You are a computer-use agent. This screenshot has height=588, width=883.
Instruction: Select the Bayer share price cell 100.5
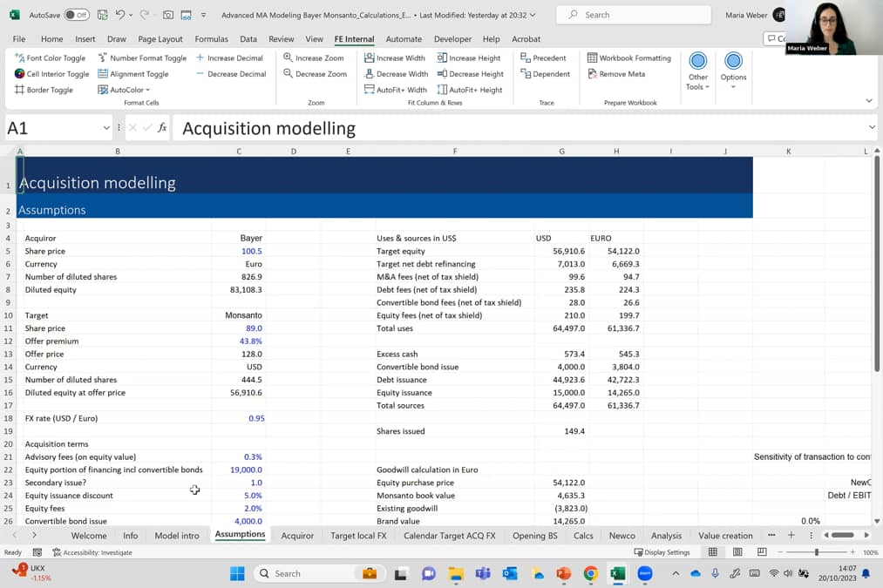coord(239,251)
